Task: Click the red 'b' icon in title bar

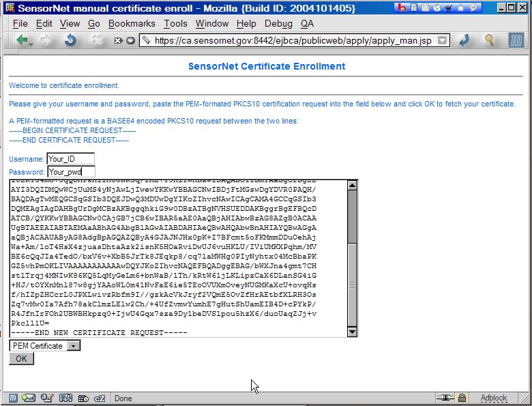Action: point(402,8)
